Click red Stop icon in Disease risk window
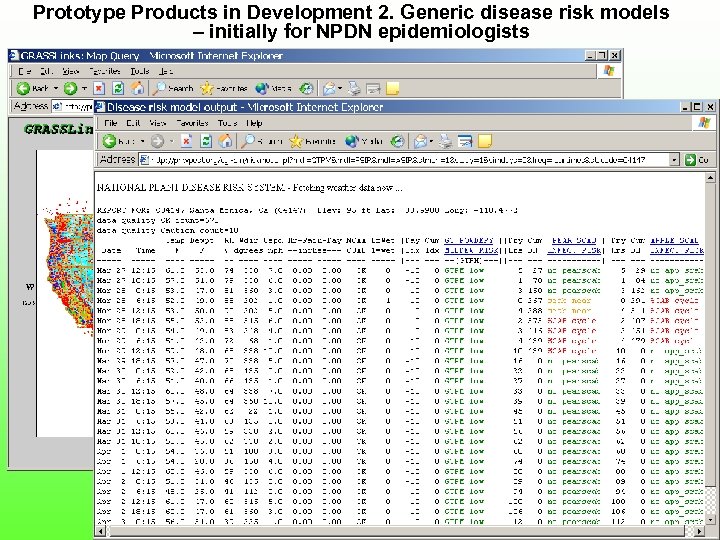The height and width of the screenshot is (540, 720). tap(186, 141)
